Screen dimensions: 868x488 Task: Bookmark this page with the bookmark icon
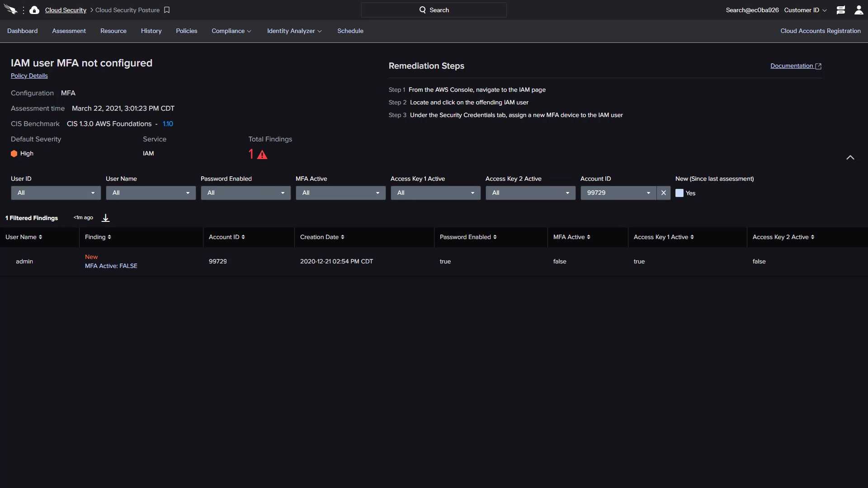pyautogui.click(x=167, y=10)
